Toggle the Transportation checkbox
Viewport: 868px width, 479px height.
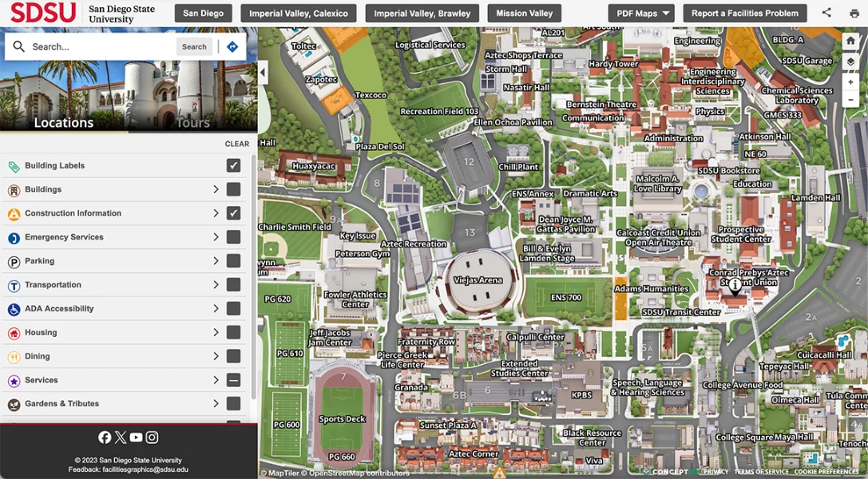(x=234, y=284)
